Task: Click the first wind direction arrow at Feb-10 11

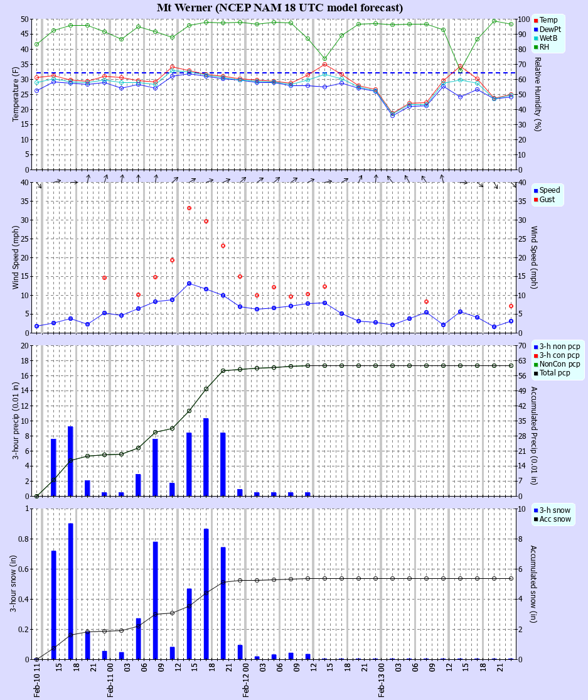Action: [x=38, y=185]
